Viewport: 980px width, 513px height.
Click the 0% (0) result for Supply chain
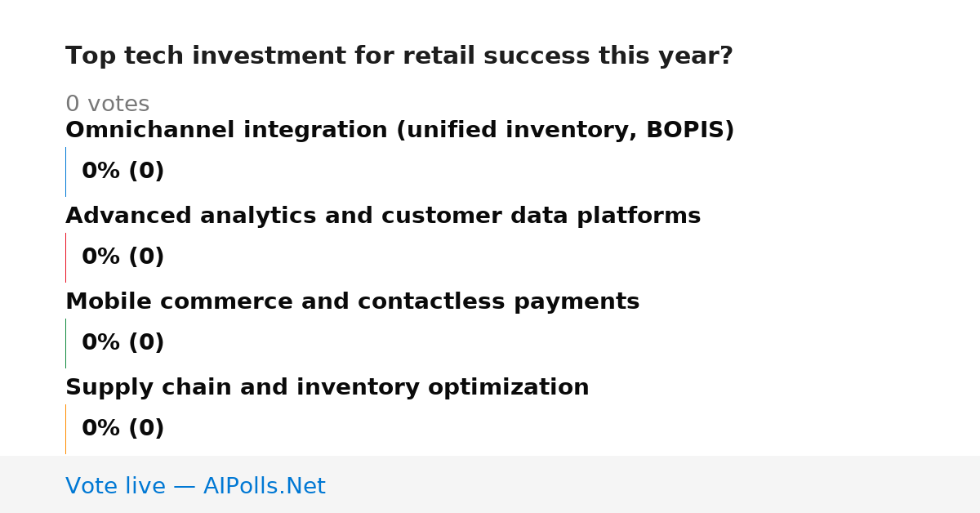click(x=122, y=429)
